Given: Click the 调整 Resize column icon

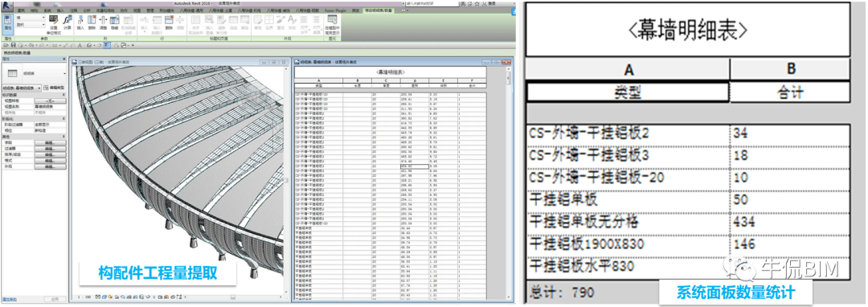Looking at the screenshot, I should (103, 22).
